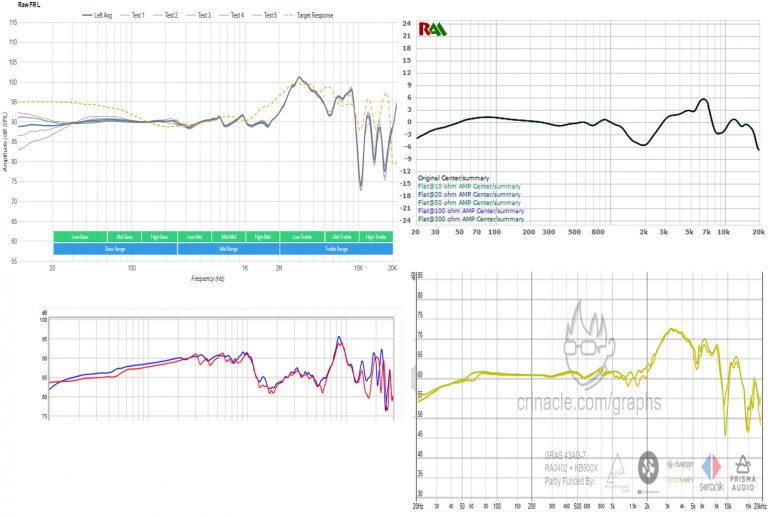
Task: Select Original Center/summary legend entry
Action: coord(453,178)
